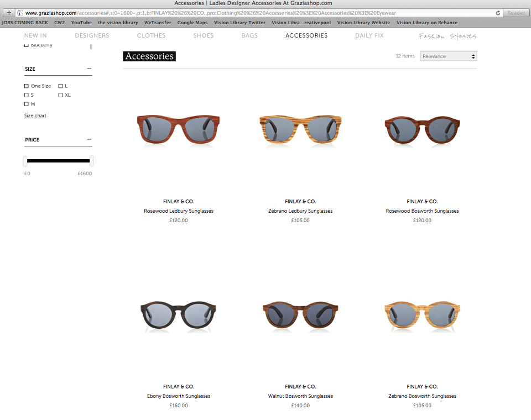Image resolution: width=531 pixels, height=420 pixels.
Task: Open the Size chart link
Action: pyautogui.click(x=35, y=116)
